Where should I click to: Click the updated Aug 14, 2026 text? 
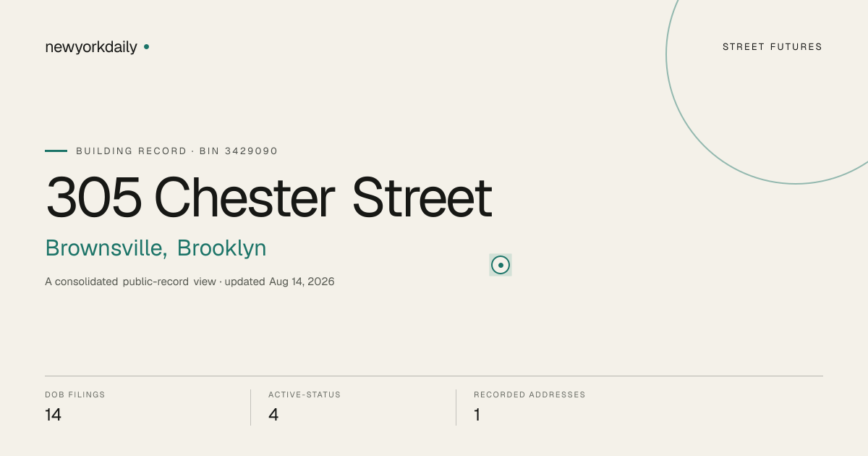(x=279, y=282)
